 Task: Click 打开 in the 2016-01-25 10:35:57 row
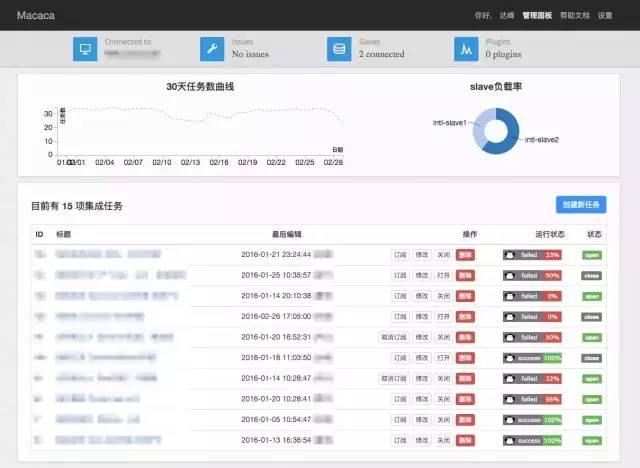click(443, 276)
